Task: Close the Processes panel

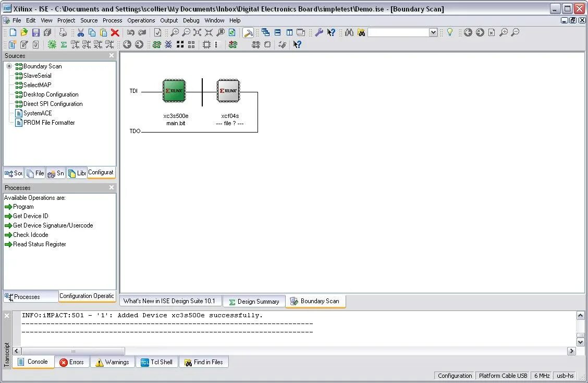Action: pos(112,187)
